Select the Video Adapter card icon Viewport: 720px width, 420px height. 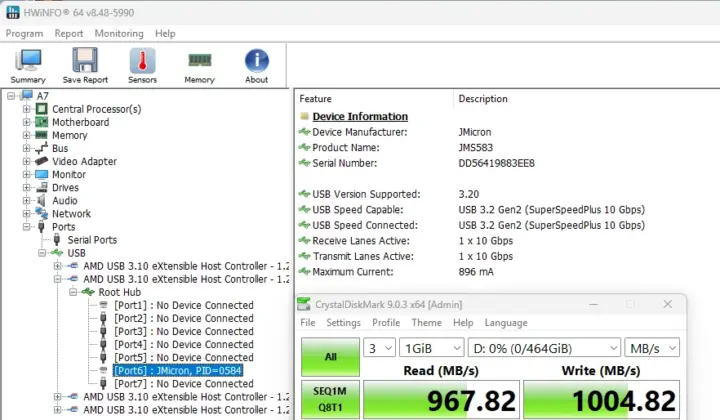click(41, 161)
